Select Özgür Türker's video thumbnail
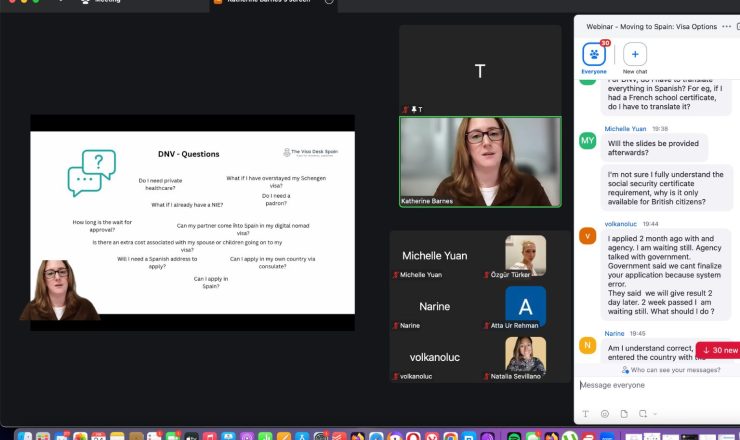This screenshot has width=740, height=440. [525, 255]
